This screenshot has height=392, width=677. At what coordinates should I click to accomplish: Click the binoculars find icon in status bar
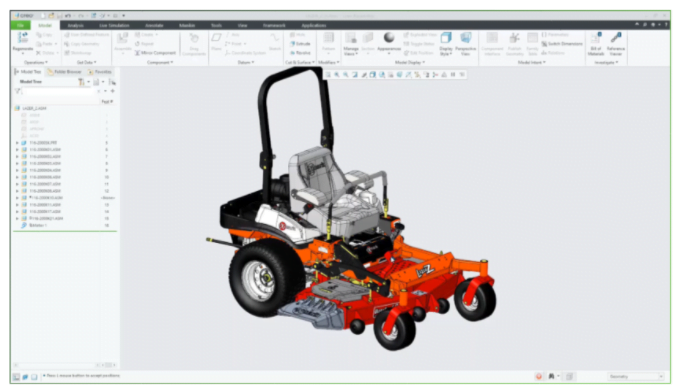pyautogui.click(x=551, y=376)
